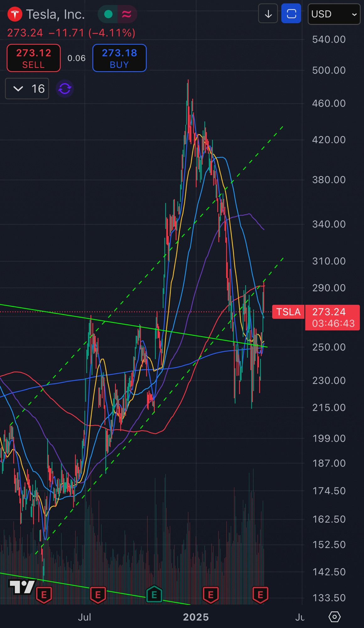Click the green market status dot

click(108, 14)
